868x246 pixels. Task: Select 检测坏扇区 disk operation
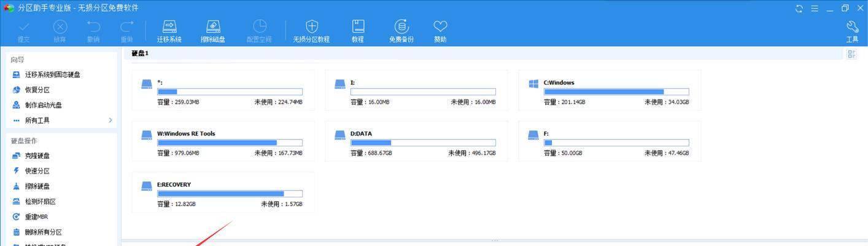pyautogui.click(x=41, y=202)
